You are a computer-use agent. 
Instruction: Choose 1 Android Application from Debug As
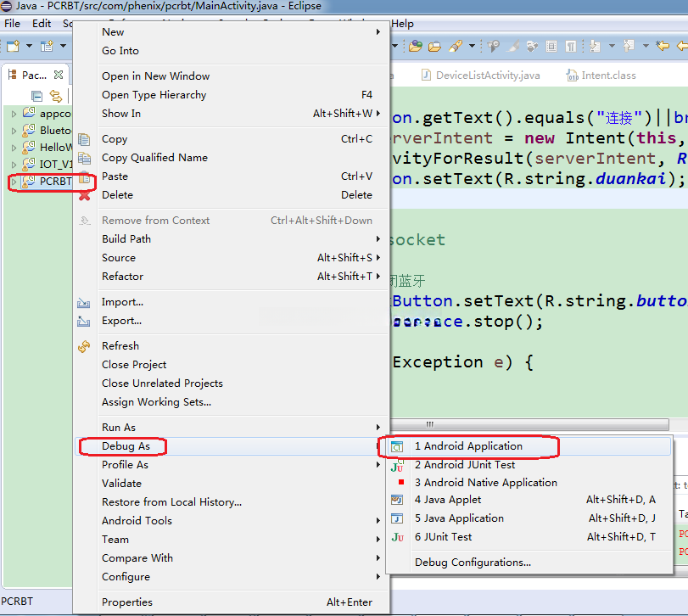pos(468,446)
